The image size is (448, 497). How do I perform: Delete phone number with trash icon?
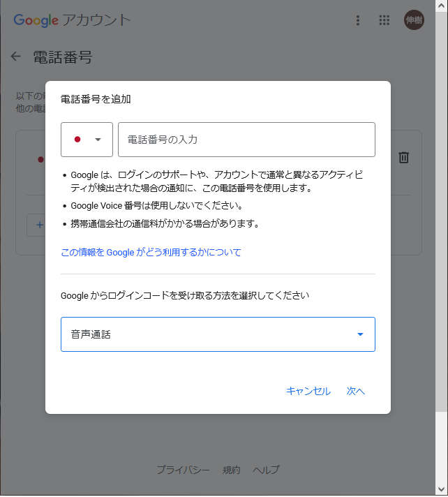pyautogui.click(x=403, y=157)
